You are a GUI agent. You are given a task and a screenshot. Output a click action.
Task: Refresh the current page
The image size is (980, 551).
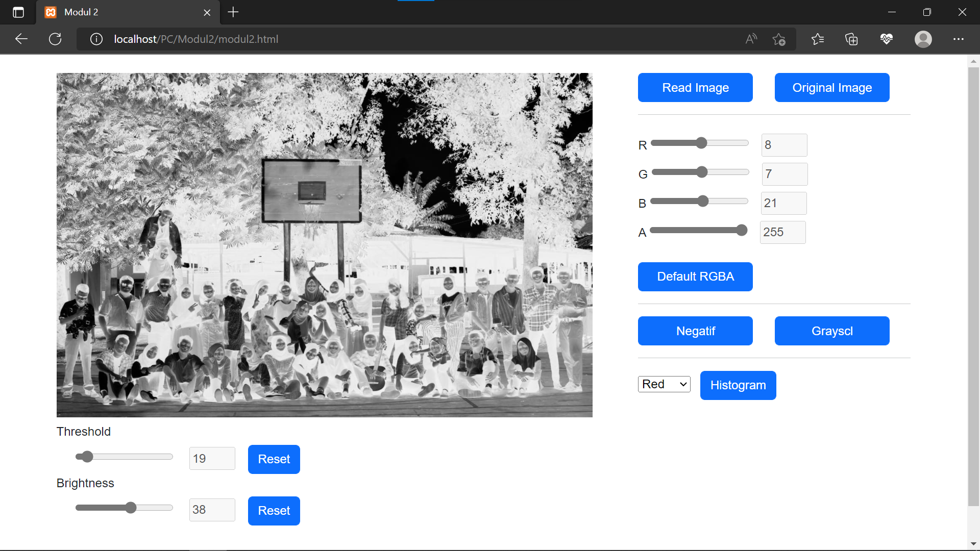55,39
